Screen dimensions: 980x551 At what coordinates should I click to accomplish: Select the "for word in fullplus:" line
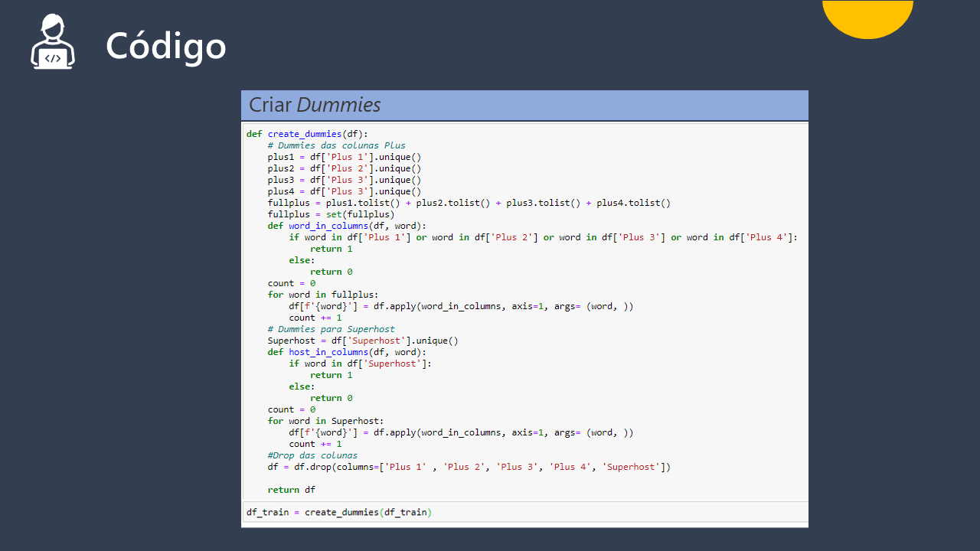click(323, 295)
